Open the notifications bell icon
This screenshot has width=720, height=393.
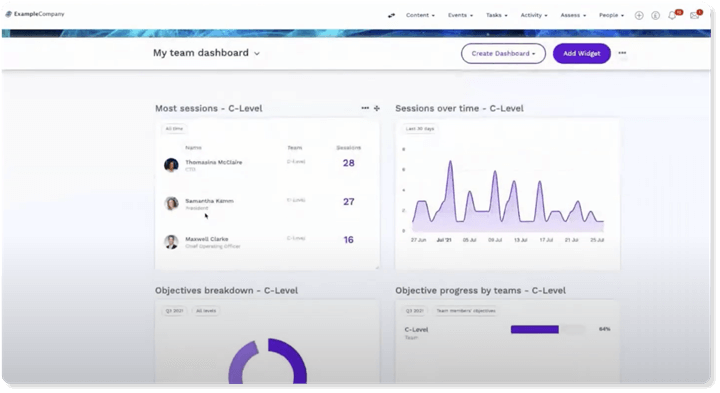click(672, 16)
